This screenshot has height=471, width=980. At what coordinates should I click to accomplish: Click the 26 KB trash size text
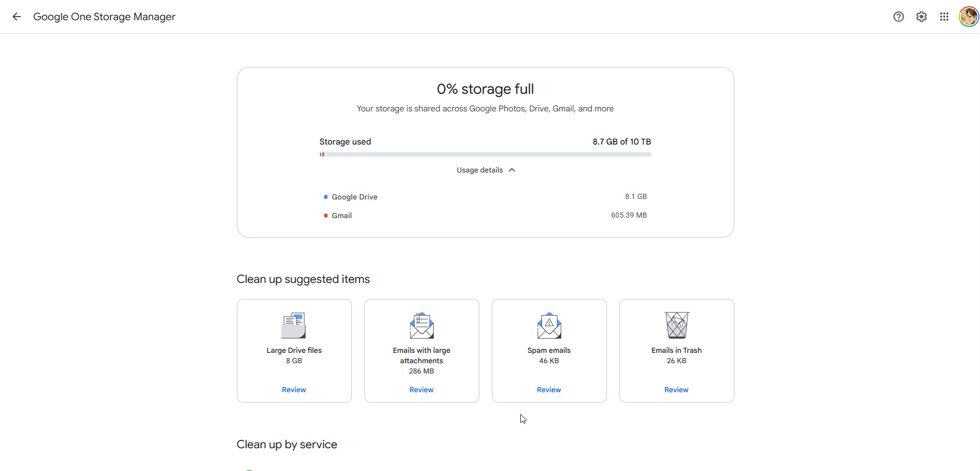[x=676, y=361]
